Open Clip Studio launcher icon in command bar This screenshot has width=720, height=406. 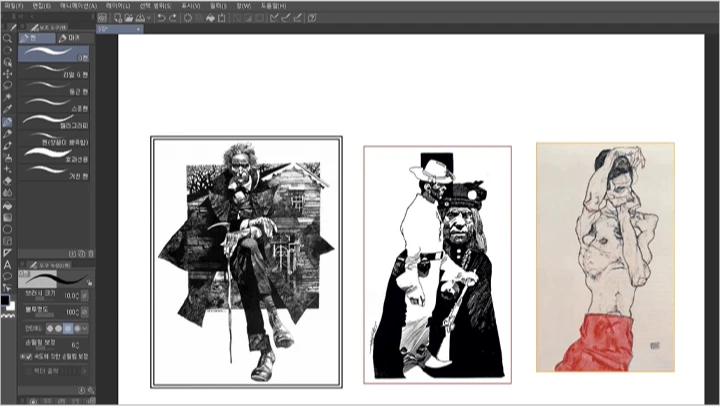click(102, 18)
